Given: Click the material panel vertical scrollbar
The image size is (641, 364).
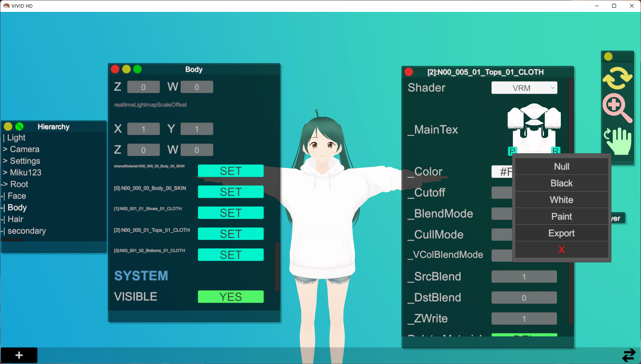Looking at the screenshot, I should pyautogui.click(x=571, y=201).
